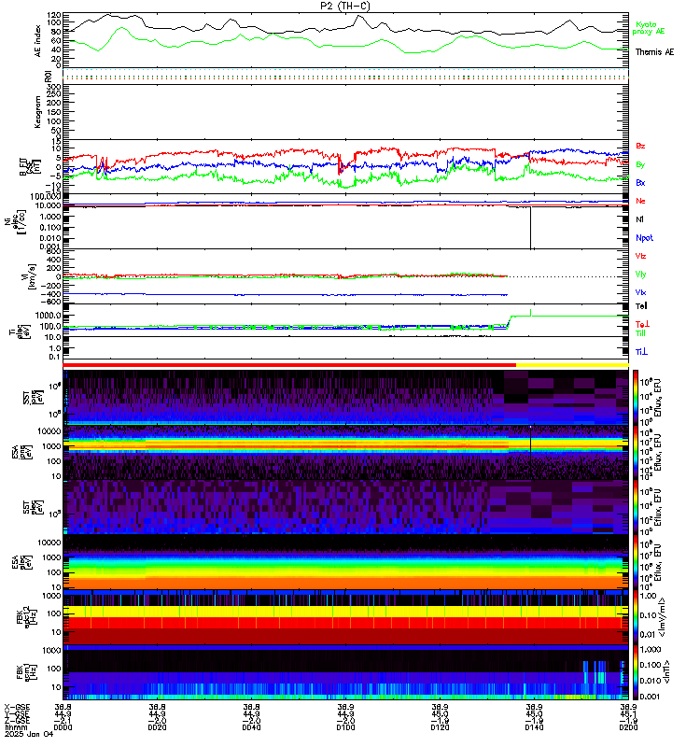
Task: Select the red Ne legend entry
Action: (x=640, y=201)
